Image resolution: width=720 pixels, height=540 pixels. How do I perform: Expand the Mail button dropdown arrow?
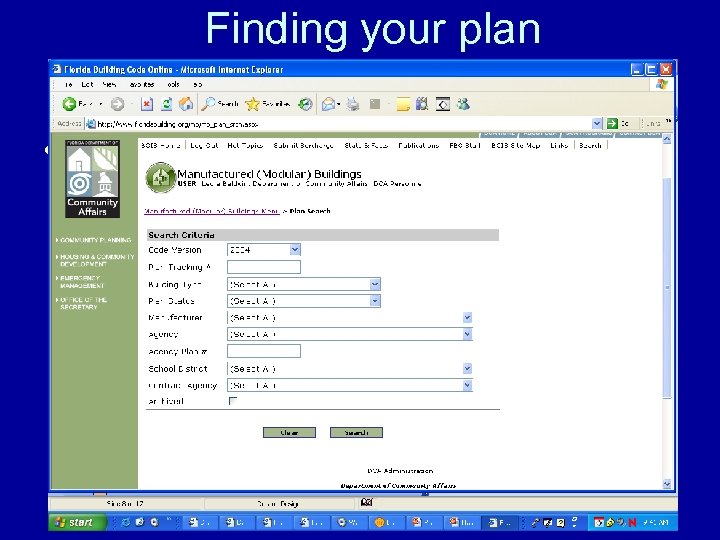tap(338, 104)
